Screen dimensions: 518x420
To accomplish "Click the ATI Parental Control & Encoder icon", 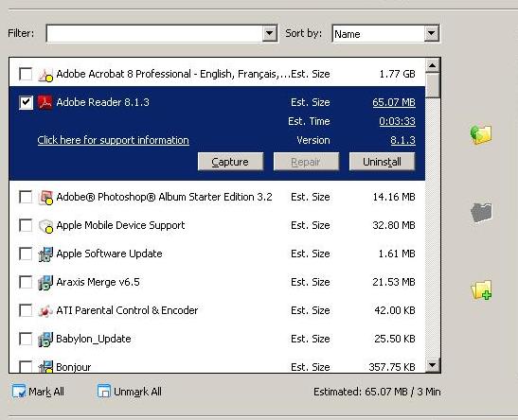I will click(x=45, y=311).
